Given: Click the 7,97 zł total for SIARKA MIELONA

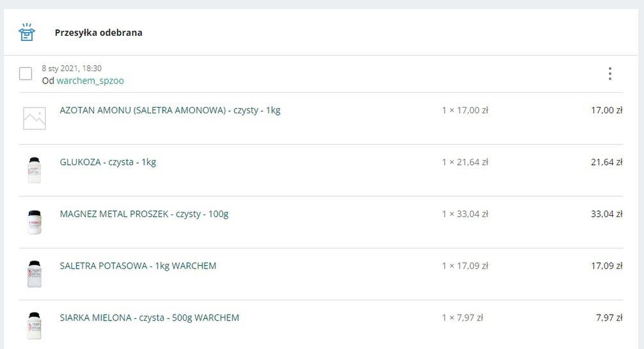Looking at the screenshot, I should (x=609, y=318).
